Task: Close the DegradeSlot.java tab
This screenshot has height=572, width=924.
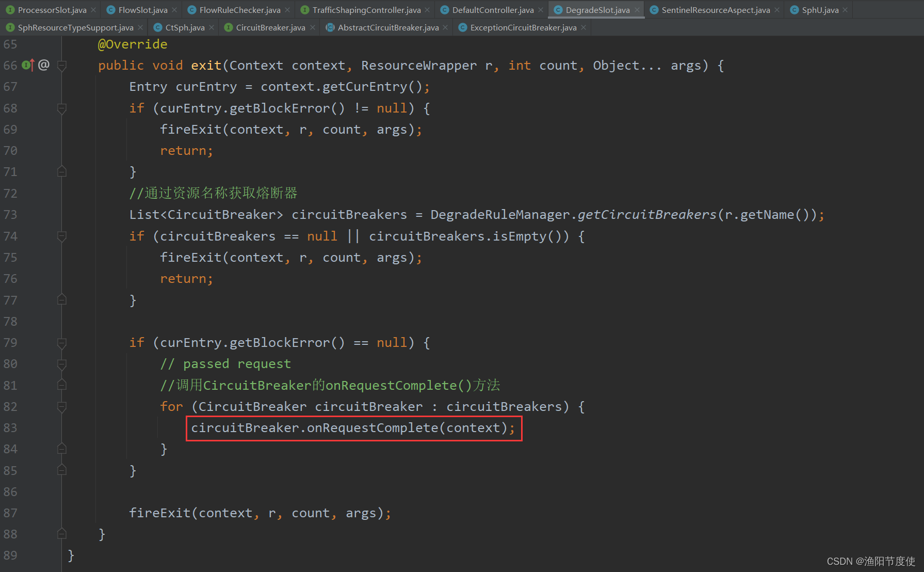Action: point(637,10)
